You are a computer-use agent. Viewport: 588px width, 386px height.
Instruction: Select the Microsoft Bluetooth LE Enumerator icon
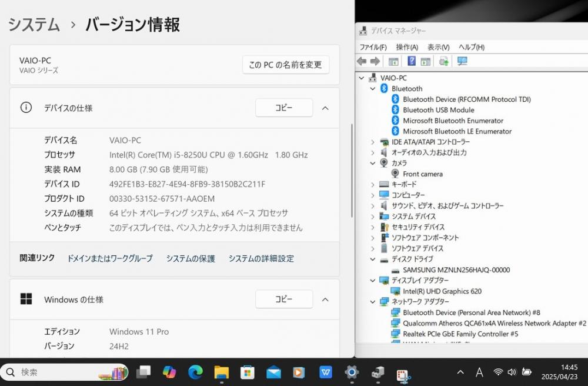pos(395,131)
